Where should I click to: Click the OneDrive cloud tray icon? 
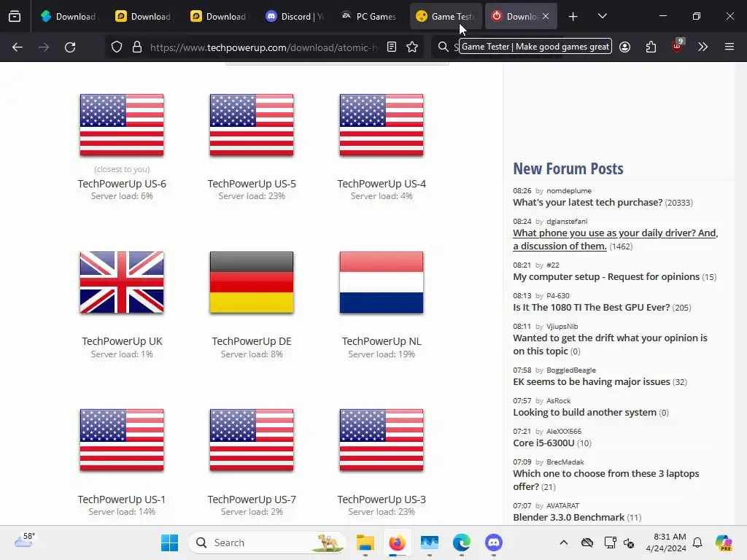(x=587, y=542)
